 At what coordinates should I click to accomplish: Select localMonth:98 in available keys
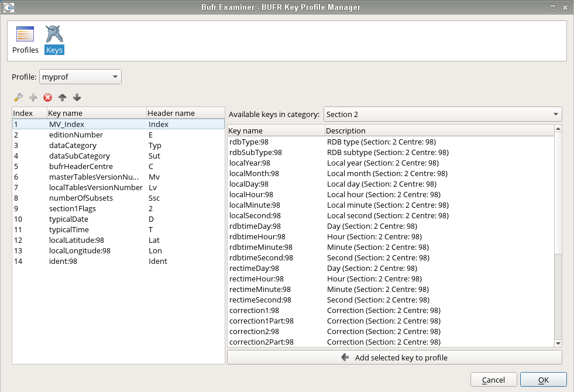pyautogui.click(x=391, y=174)
